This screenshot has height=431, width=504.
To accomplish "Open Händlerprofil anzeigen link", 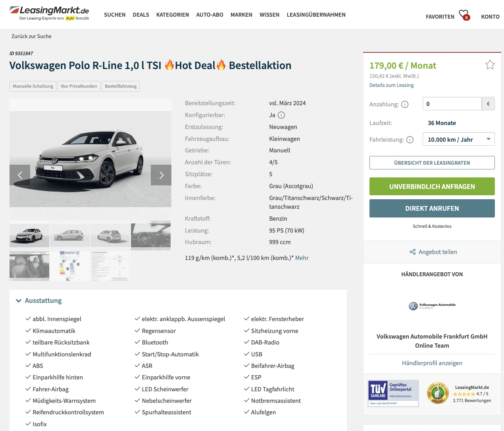I will (432, 363).
